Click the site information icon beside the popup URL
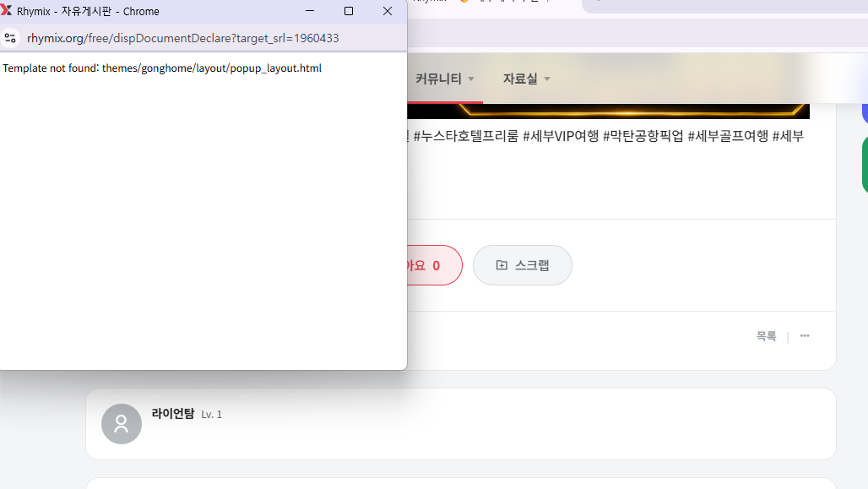Screen dimensions: 868x489 pyautogui.click(x=10, y=38)
